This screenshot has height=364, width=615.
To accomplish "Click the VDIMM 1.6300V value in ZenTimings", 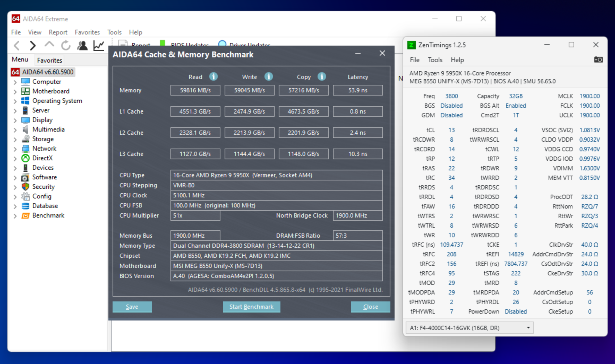I will pos(590,168).
